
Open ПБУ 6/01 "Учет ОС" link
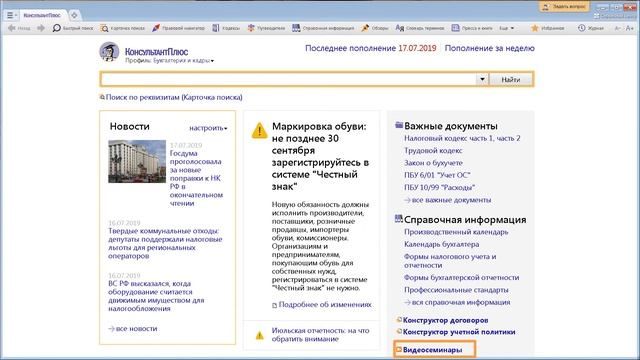pos(437,175)
